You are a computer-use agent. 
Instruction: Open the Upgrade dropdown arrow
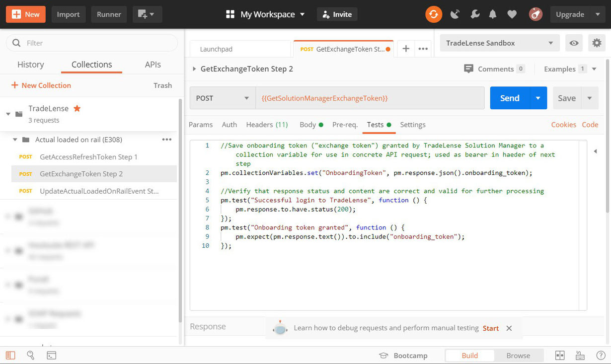click(598, 14)
